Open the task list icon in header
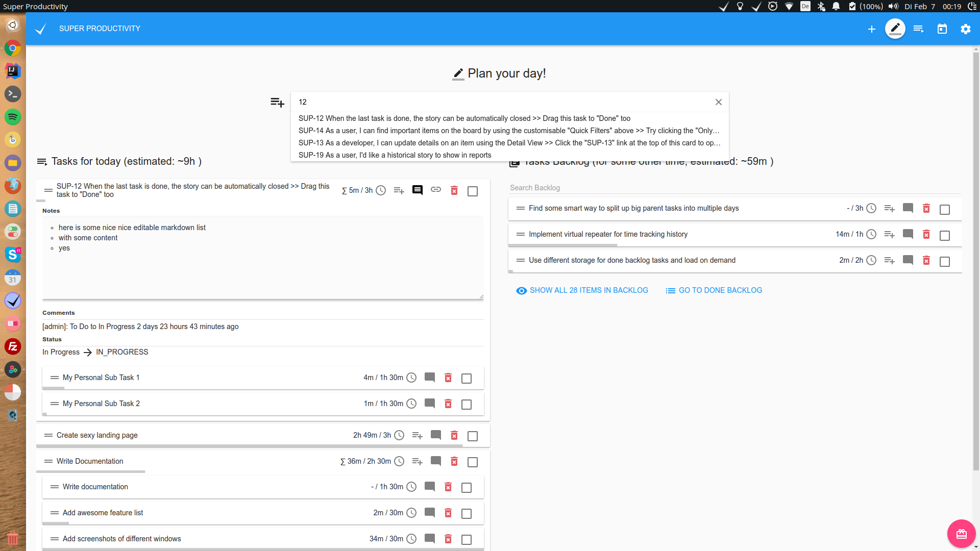The width and height of the screenshot is (980, 551). click(x=918, y=29)
